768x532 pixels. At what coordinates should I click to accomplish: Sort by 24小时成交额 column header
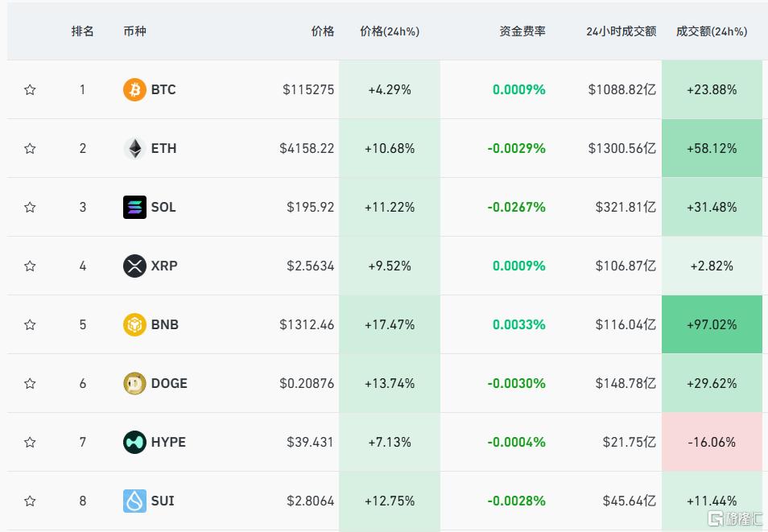pyautogui.click(x=621, y=31)
